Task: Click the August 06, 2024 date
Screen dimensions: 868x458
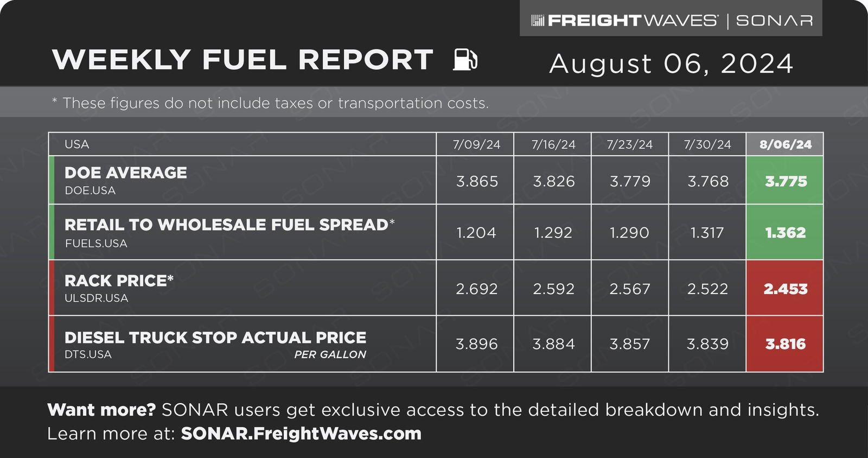Action: point(671,63)
